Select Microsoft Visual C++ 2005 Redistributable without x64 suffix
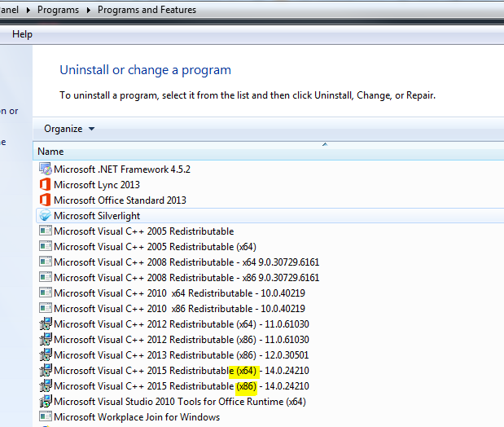 (x=143, y=231)
